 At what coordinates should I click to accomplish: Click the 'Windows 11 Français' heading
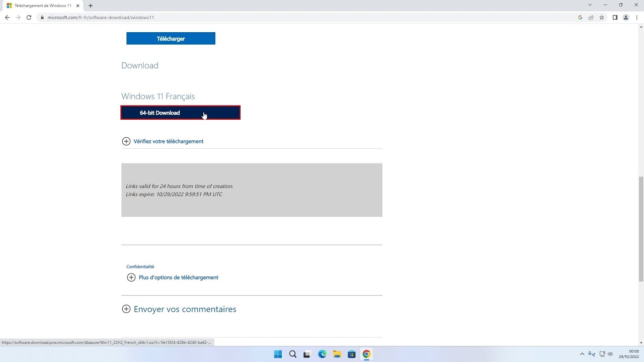point(158,96)
